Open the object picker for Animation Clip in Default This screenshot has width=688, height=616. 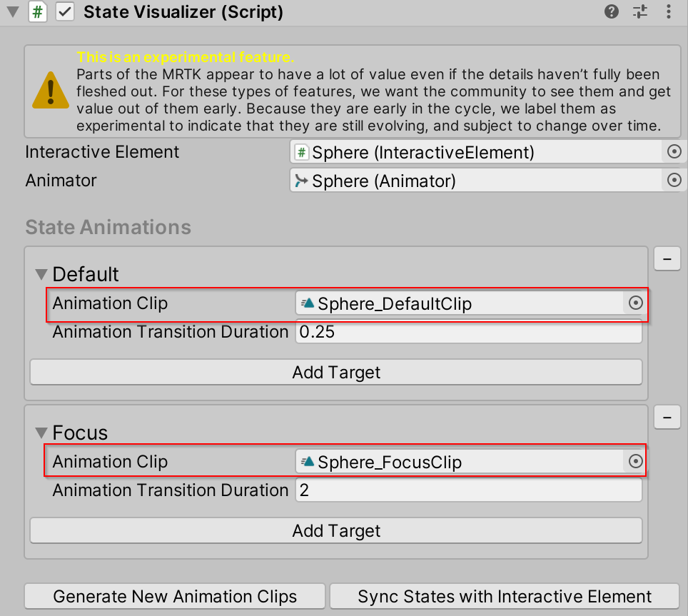(x=634, y=303)
